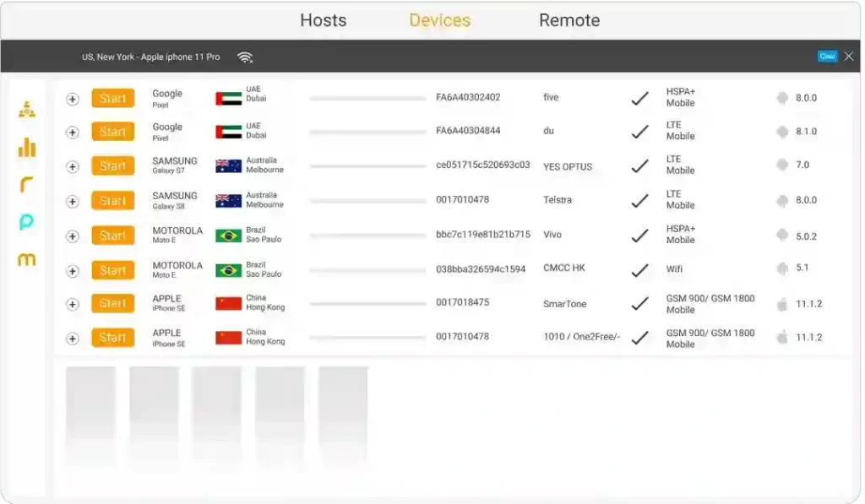Click the progress bar in the five row
Image resolution: width=865 pixels, height=504 pixels.
pyautogui.click(x=368, y=98)
